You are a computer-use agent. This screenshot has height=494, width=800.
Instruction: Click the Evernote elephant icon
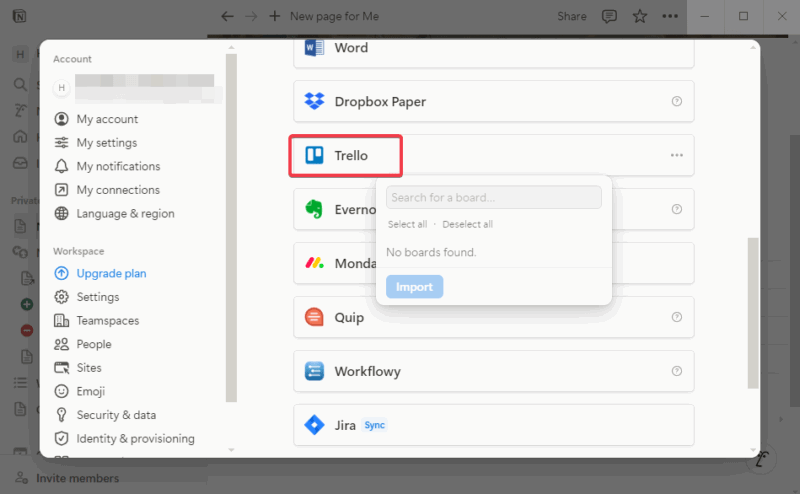point(314,209)
